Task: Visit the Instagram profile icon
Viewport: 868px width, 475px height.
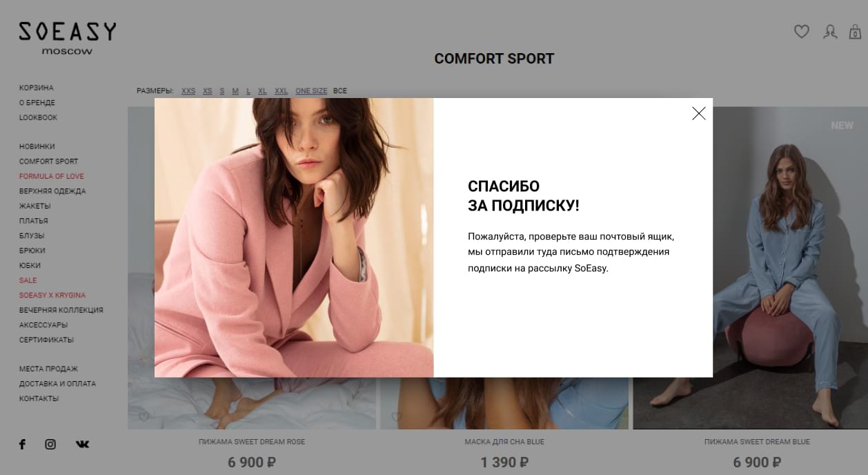Action: tap(50, 445)
